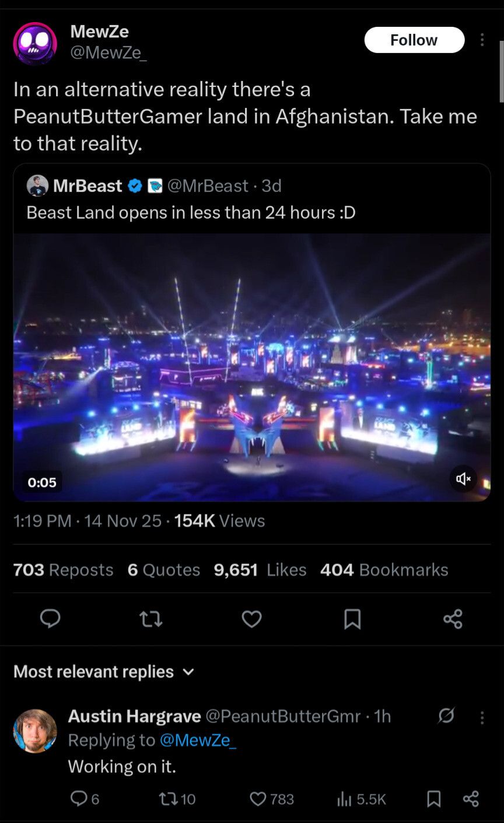This screenshot has width=504, height=823.
Task: Share the main post
Action: pyautogui.click(x=453, y=618)
